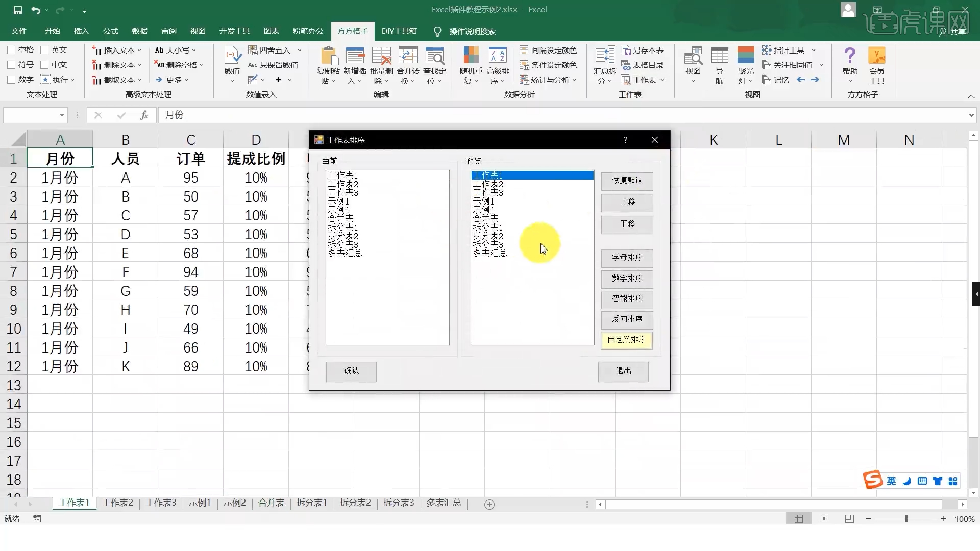980x551 pixels.
Task: Select the 多表汇总 sheet tab
Action: pyautogui.click(x=444, y=503)
